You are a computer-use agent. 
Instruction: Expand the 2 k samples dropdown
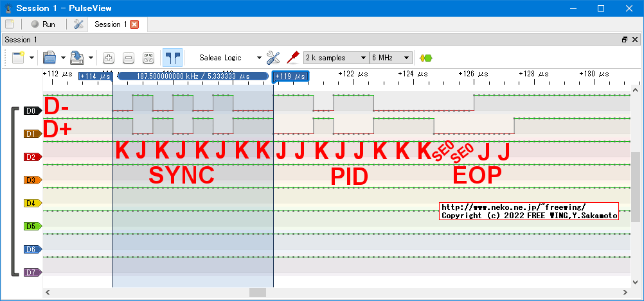point(336,58)
